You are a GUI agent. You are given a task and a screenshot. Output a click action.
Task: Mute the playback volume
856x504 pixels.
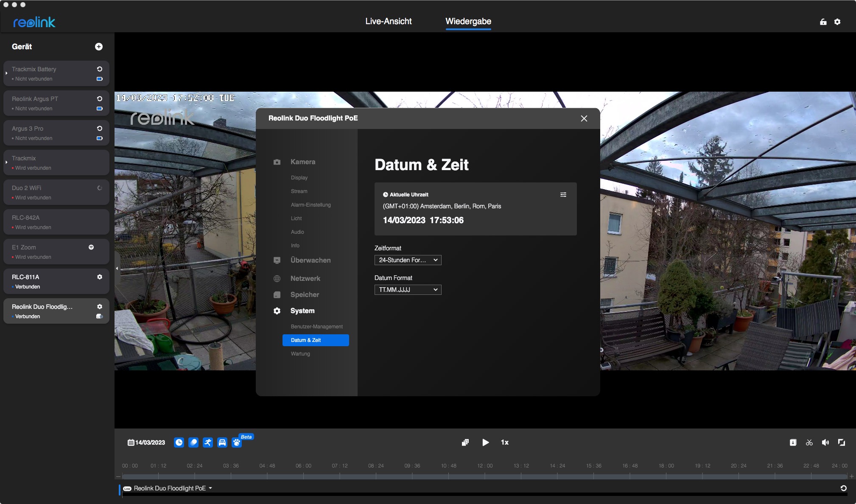click(825, 442)
